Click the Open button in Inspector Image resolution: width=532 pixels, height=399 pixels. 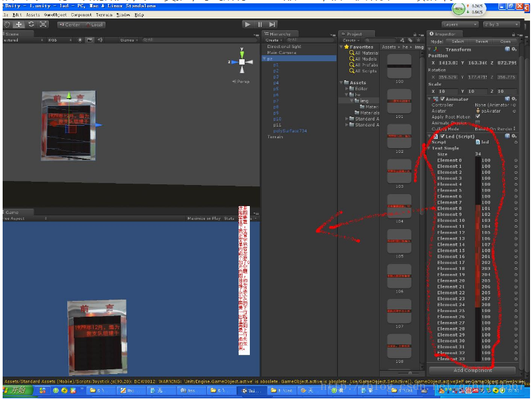click(x=505, y=41)
